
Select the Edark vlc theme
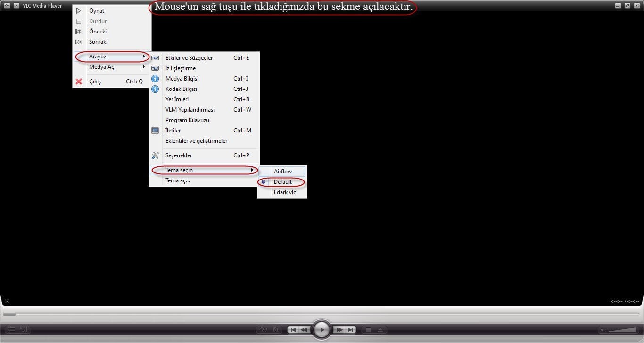click(282, 192)
